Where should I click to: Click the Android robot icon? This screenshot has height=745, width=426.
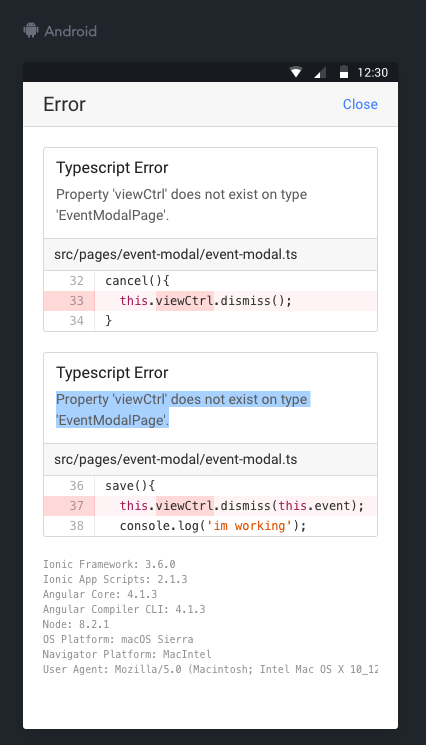pos(31,30)
